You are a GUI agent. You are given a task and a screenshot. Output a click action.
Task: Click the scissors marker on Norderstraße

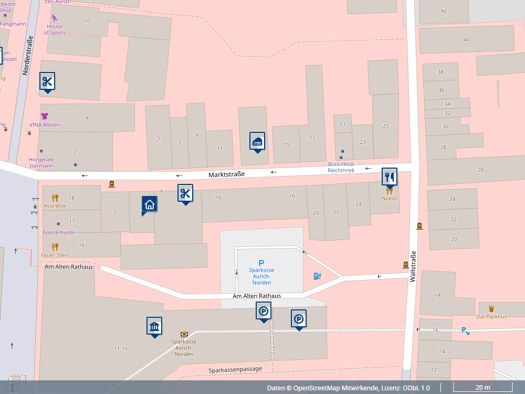tap(47, 82)
